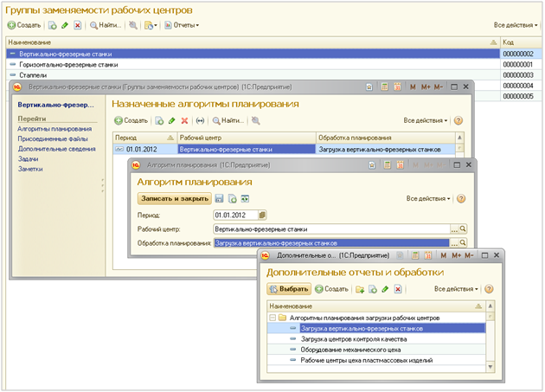Open Задачи navigation link
This screenshot has width=545, height=392.
coord(29,159)
